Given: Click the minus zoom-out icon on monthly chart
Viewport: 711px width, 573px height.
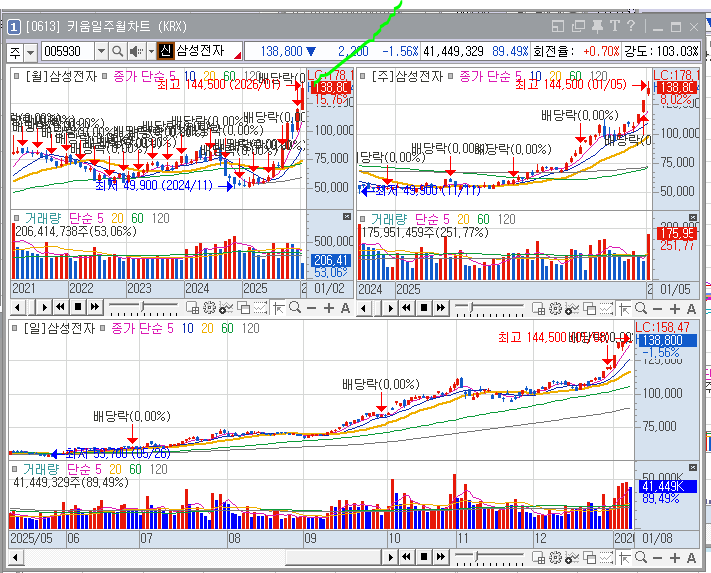Looking at the screenshot, I should [312, 308].
